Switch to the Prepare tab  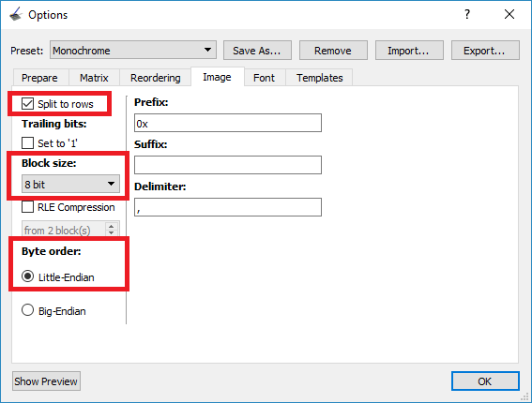point(39,78)
